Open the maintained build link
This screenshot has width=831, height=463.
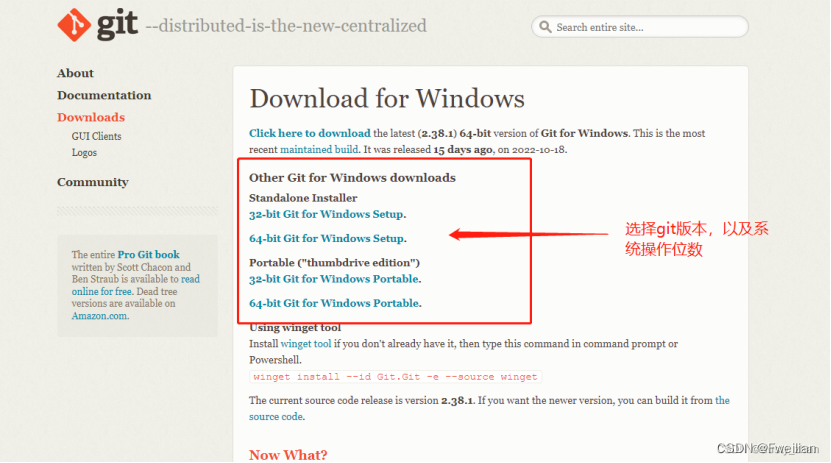pos(319,149)
